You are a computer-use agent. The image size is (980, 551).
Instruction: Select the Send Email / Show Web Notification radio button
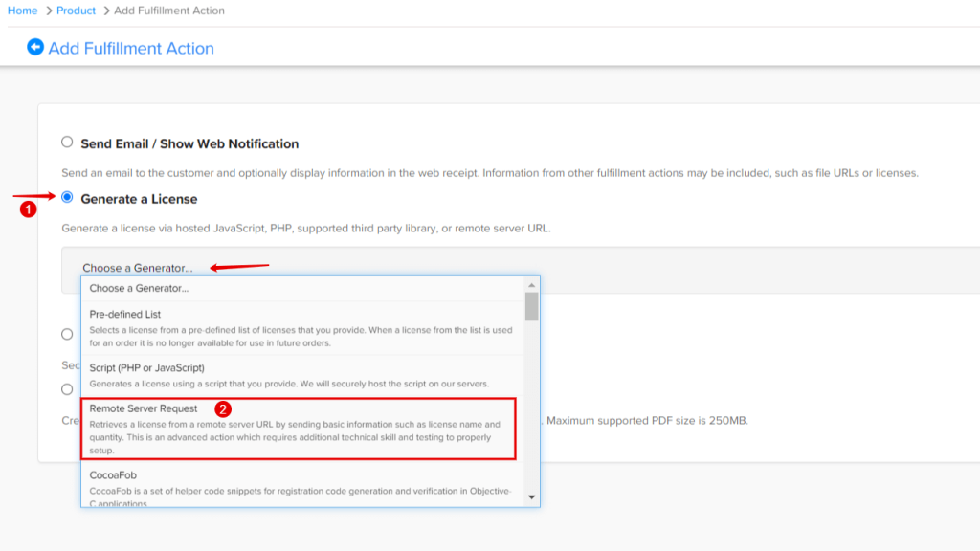pos(67,143)
